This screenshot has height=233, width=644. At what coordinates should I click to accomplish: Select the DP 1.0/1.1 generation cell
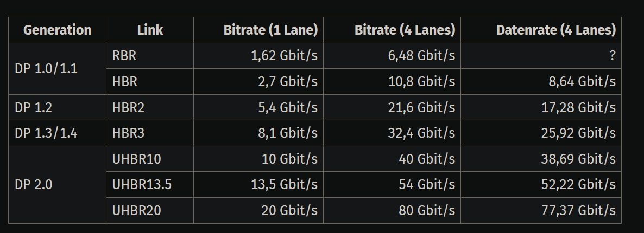tap(46, 69)
